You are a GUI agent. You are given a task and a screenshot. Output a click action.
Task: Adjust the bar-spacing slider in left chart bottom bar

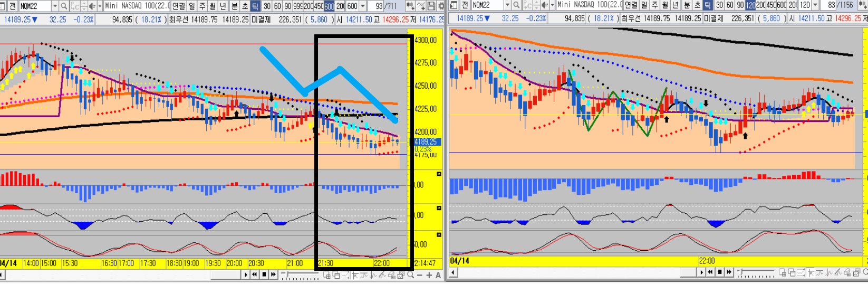tap(300, 274)
